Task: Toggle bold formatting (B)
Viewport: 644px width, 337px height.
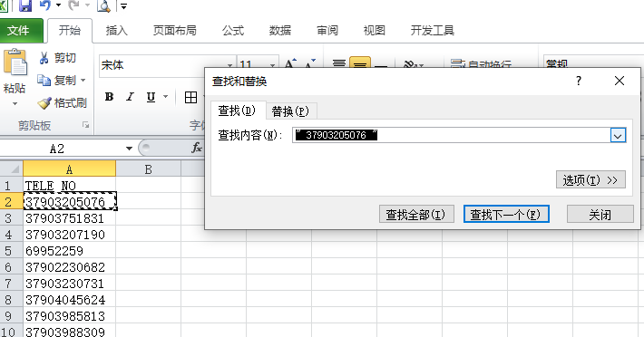Action: pyautogui.click(x=109, y=97)
